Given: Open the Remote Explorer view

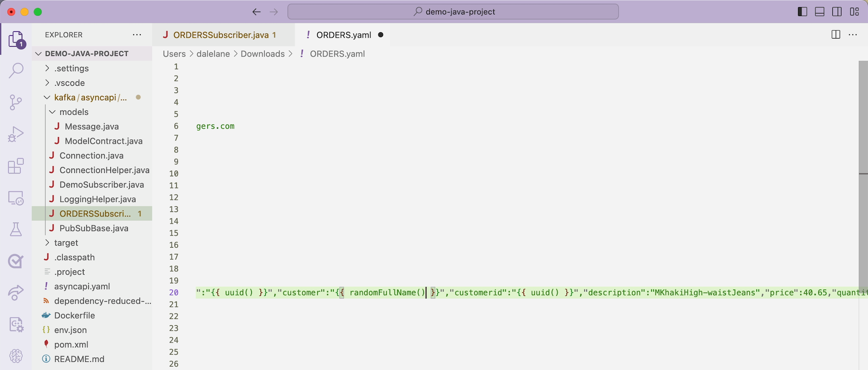Looking at the screenshot, I should [x=16, y=198].
